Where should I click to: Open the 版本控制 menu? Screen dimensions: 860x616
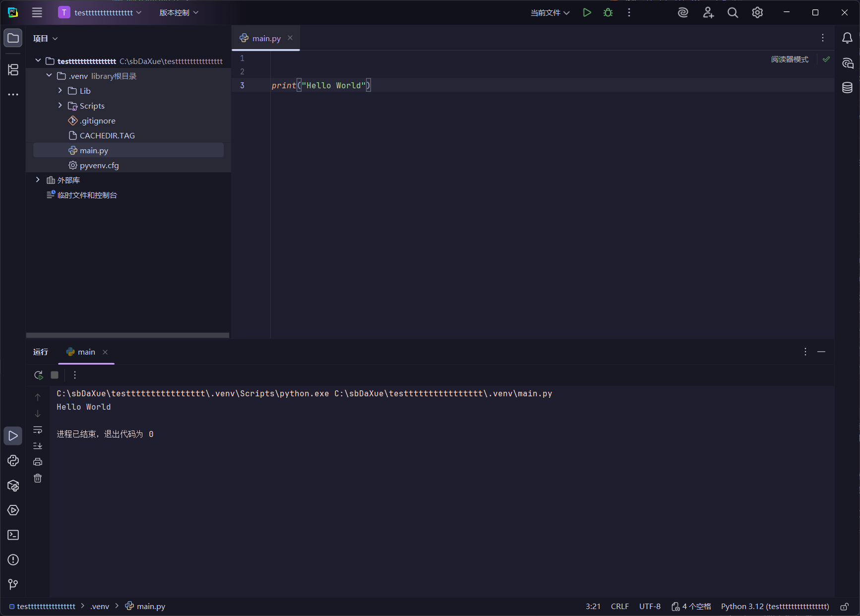(179, 13)
